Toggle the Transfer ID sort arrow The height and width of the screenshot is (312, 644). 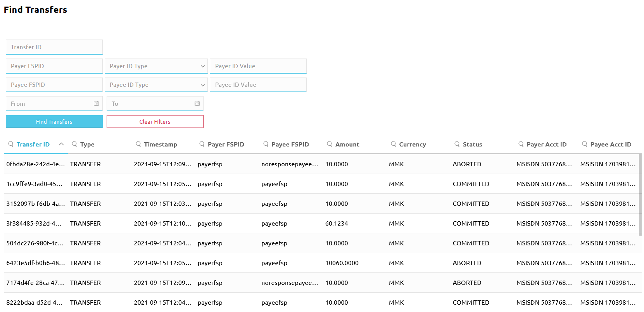tap(61, 144)
